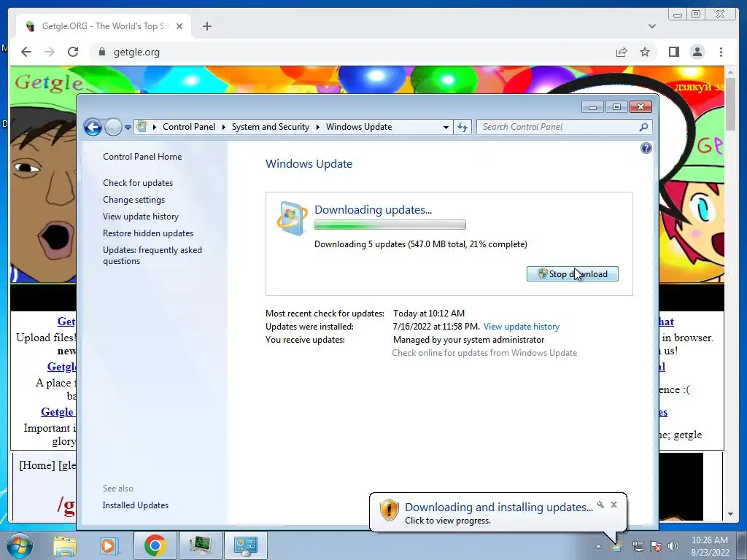This screenshot has width=747, height=560.
Task: Click the volume speaker tray icon
Action: [x=673, y=546]
